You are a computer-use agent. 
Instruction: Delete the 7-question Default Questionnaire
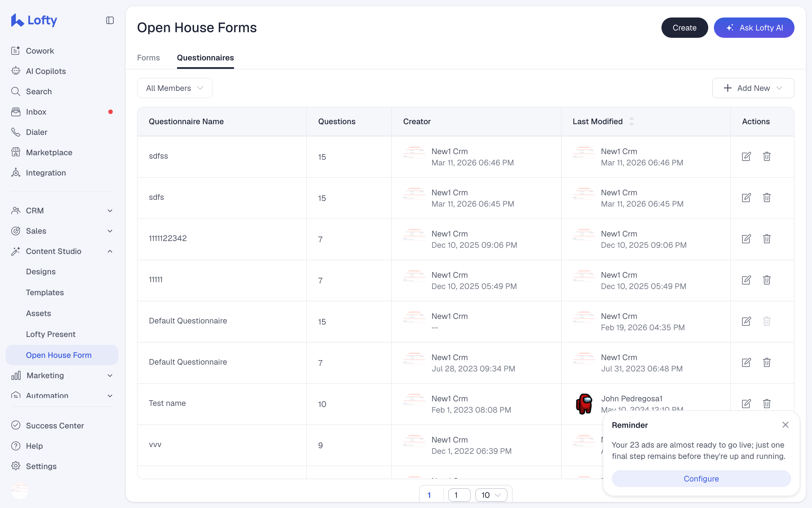pyautogui.click(x=767, y=363)
